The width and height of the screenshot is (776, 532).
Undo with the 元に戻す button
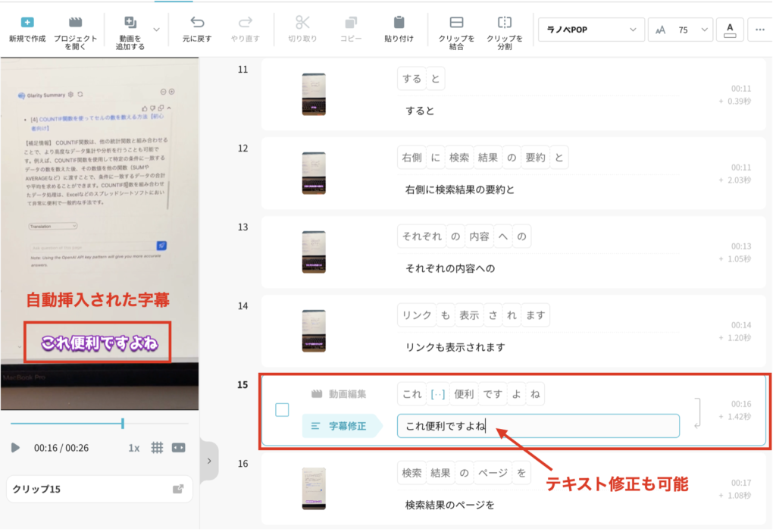(x=197, y=23)
